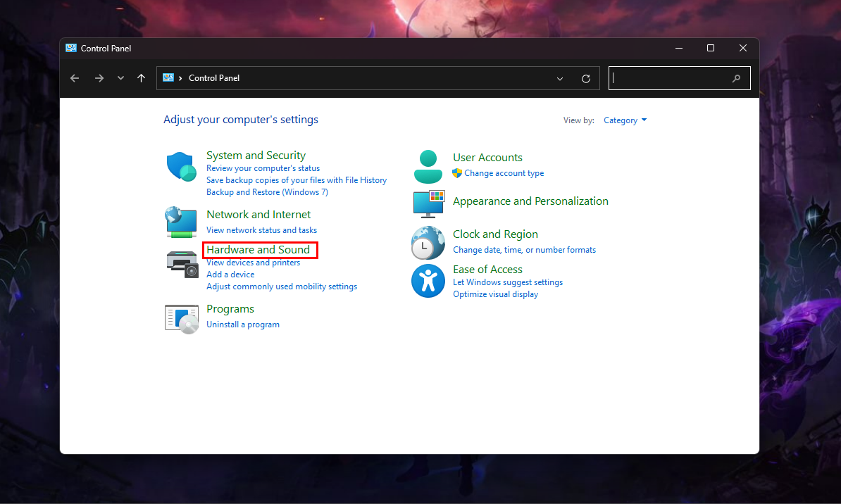Open the Network and Internet globe icon
Viewport: 841px width, 504px height.
(181, 222)
